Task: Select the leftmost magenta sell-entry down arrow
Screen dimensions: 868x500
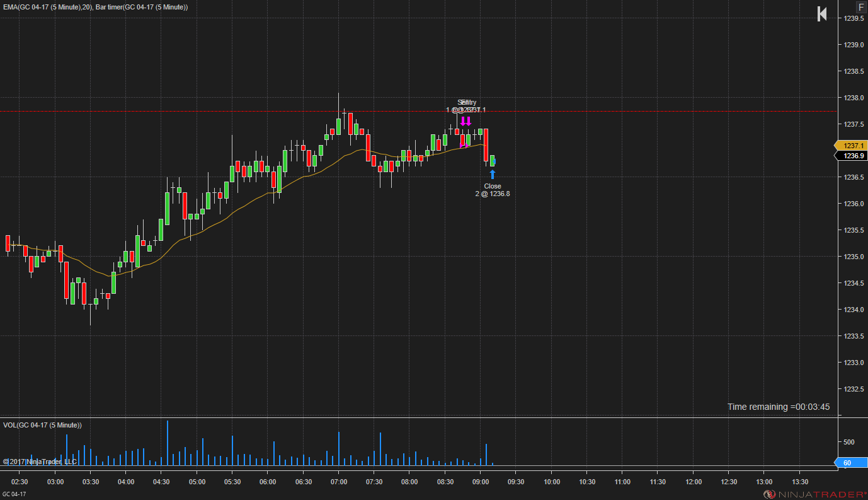Action: click(x=463, y=121)
